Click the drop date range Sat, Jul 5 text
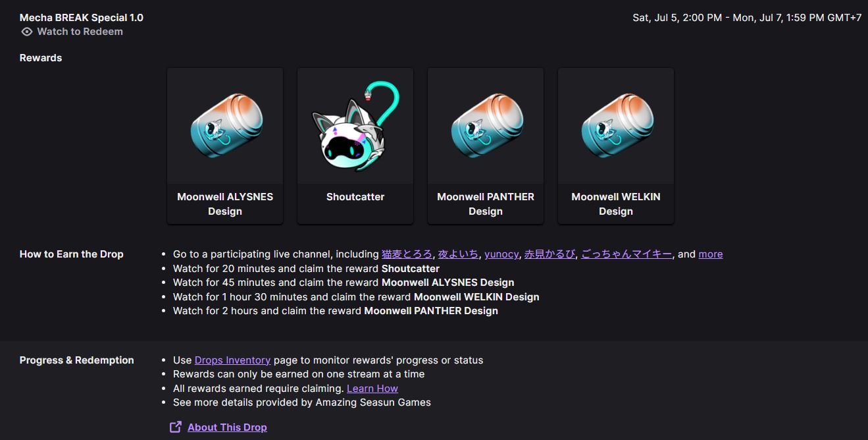This screenshot has width=868, height=440. 747,18
